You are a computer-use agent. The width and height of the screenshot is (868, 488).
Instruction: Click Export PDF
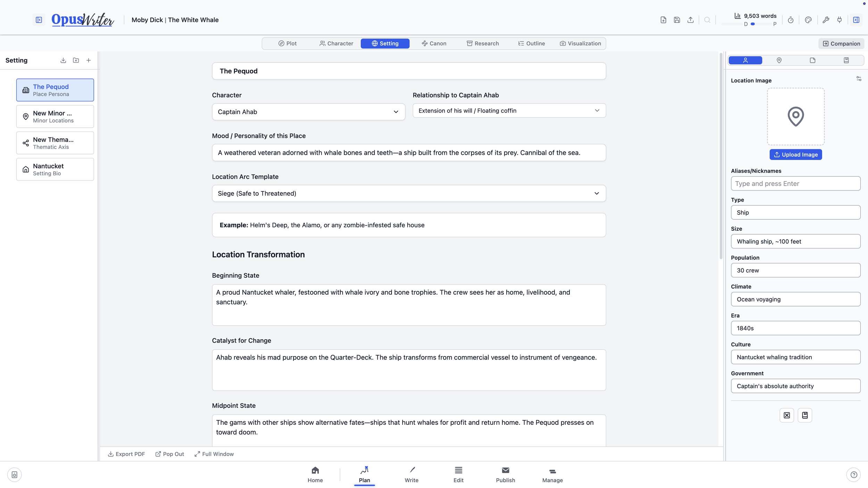(x=126, y=454)
